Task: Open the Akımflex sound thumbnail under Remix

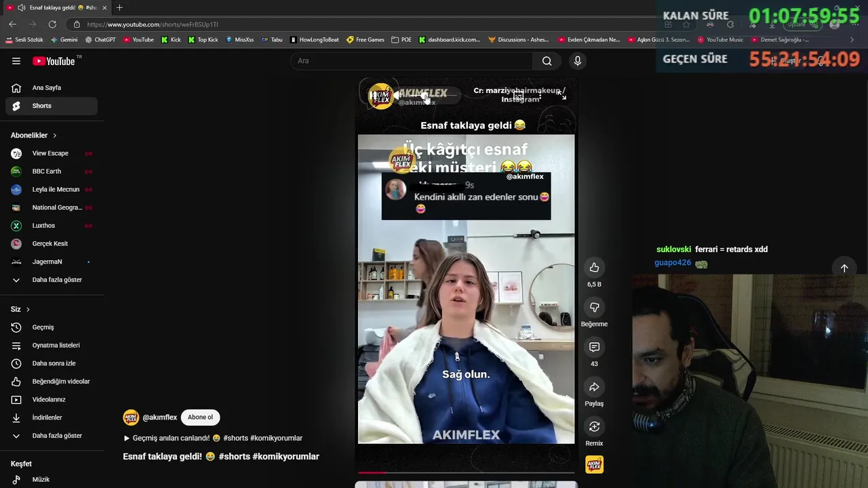Action: [x=594, y=465]
